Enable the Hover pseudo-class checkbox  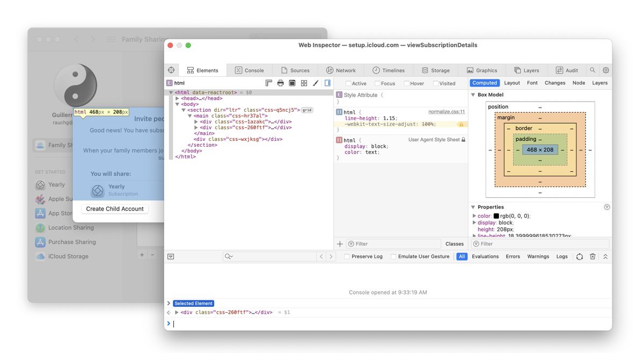click(406, 84)
